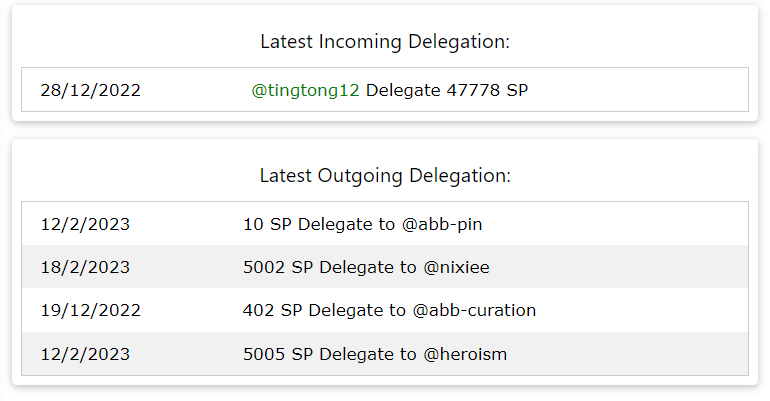Select the 19/12/2022 date

click(x=90, y=310)
